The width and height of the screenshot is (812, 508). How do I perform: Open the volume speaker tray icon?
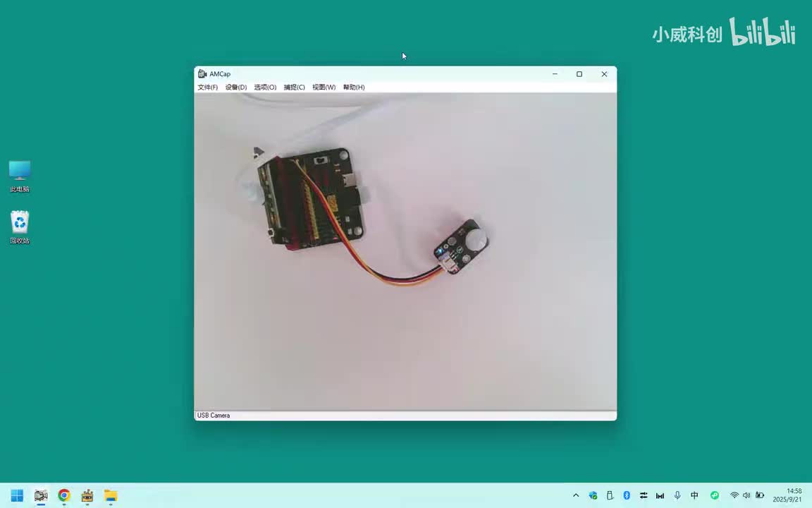[x=746, y=495]
